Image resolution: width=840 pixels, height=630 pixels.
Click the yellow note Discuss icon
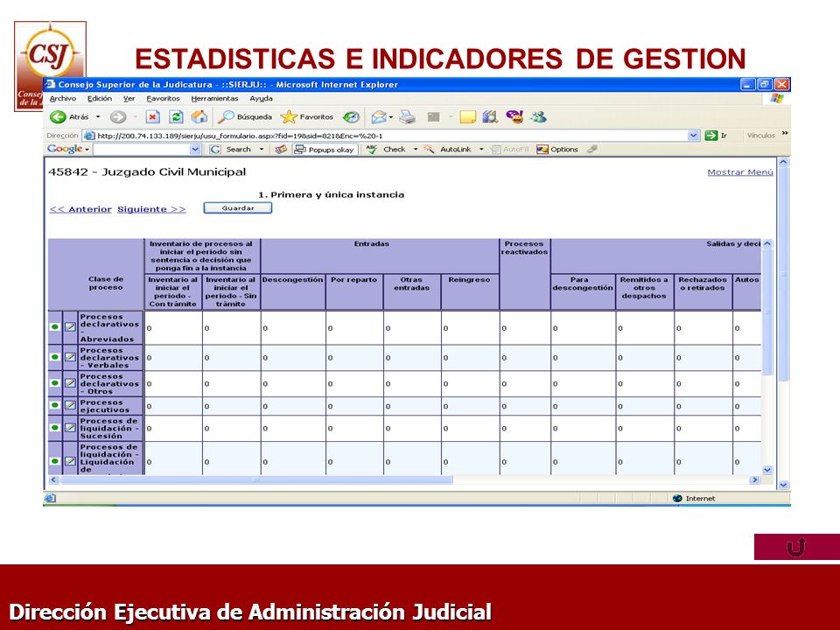[467, 116]
